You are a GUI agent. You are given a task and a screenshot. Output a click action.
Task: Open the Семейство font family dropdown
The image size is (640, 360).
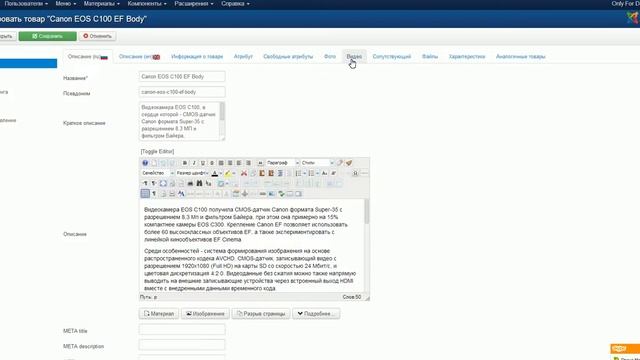[x=157, y=173]
